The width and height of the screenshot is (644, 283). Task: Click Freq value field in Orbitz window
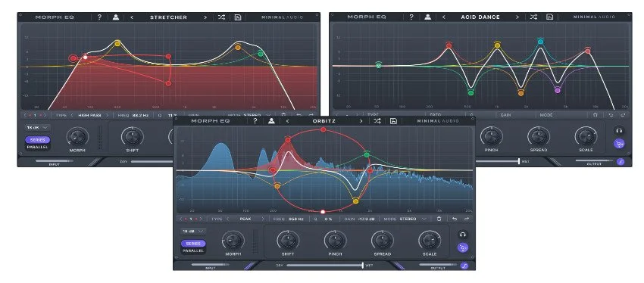(295, 219)
